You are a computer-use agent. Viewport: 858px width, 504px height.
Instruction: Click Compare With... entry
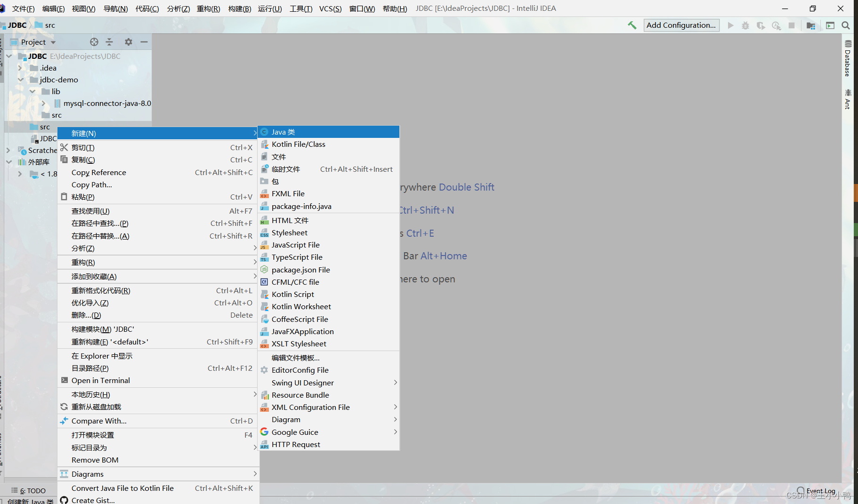pyautogui.click(x=158, y=421)
